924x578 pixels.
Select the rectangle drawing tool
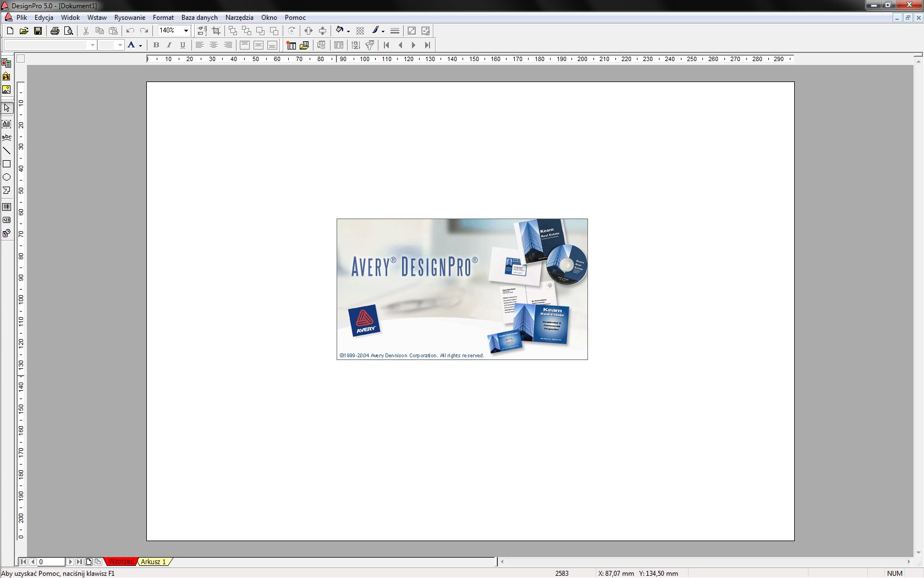coord(7,164)
